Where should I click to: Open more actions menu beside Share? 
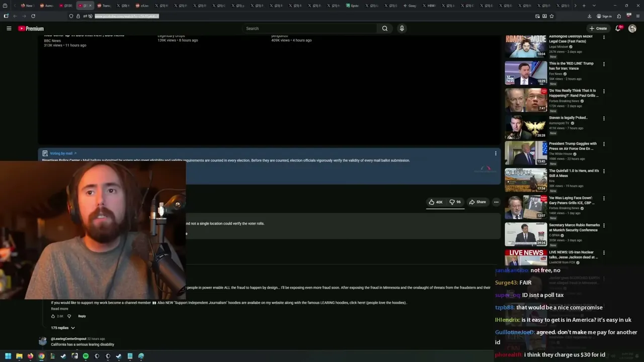[496, 202]
